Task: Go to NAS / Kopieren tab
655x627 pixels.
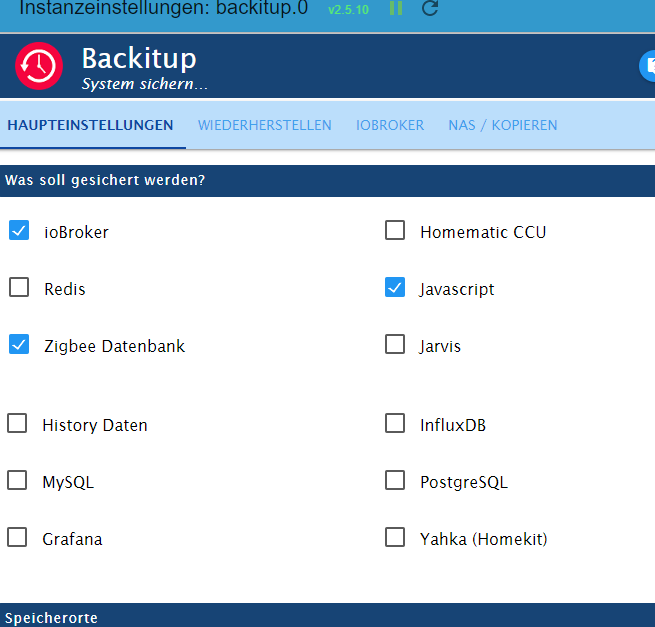Action: 503,125
